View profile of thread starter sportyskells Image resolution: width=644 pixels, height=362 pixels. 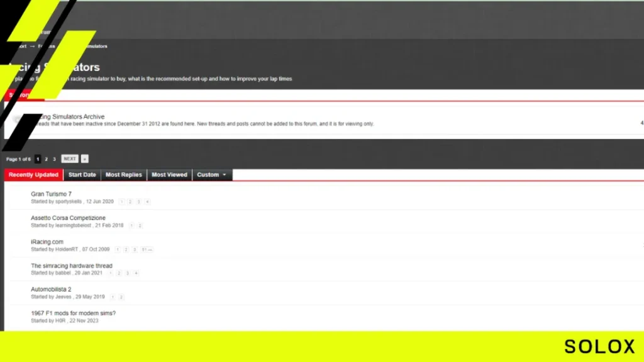point(69,202)
